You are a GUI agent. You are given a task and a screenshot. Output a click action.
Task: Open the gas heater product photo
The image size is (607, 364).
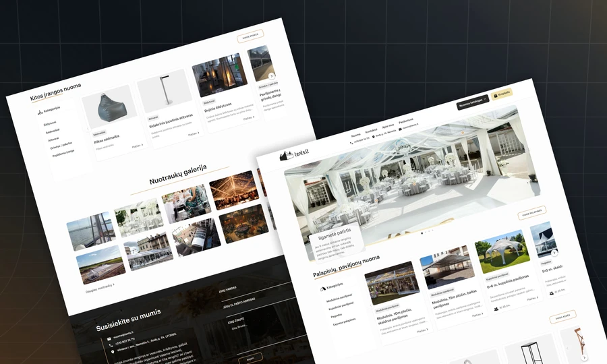[220, 75]
